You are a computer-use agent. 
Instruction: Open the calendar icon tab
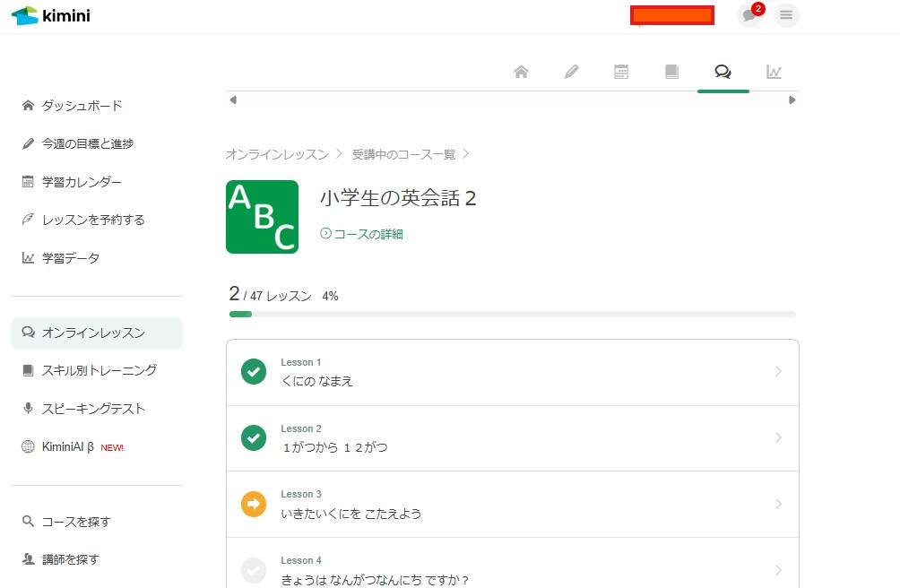pyautogui.click(x=621, y=73)
